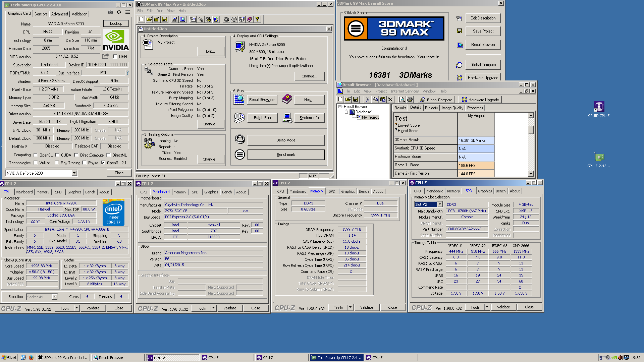Image resolution: width=644 pixels, height=362 pixels.
Task: Open the GPU-Z hamburger menu
Action: click(x=127, y=12)
